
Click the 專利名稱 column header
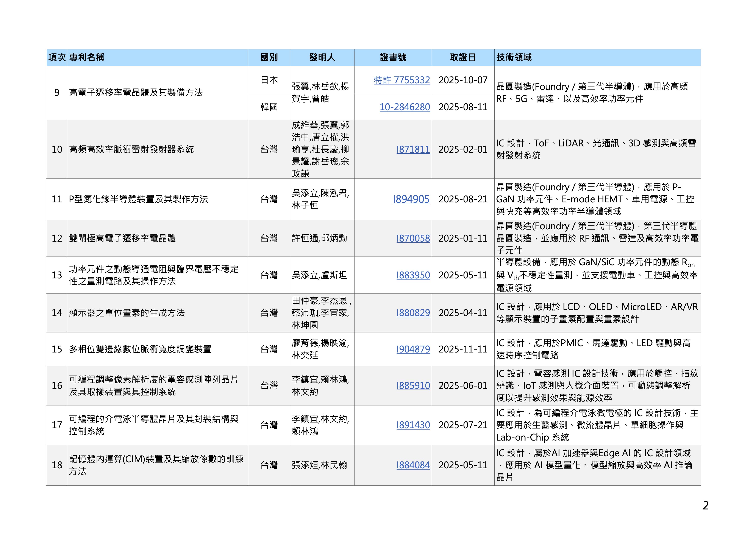tap(87, 57)
